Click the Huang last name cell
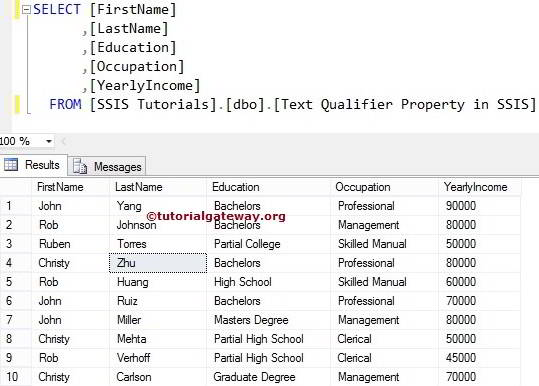This screenshot has height=386, width=539. tap(158, 282)
